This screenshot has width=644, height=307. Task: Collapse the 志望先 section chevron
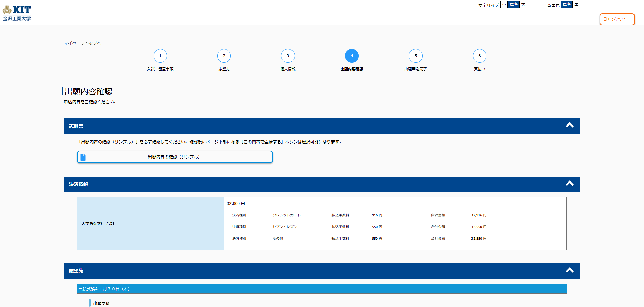click(x=570, y=270)
